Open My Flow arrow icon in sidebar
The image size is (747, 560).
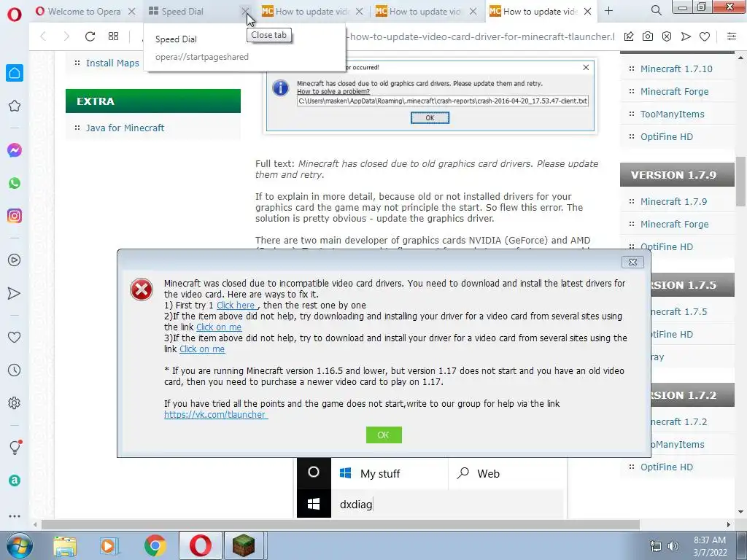15,293
